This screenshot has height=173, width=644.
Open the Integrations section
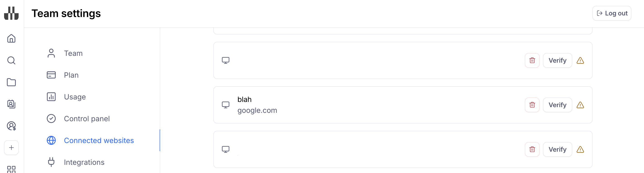pyautogui.click(x=84, y=162)
